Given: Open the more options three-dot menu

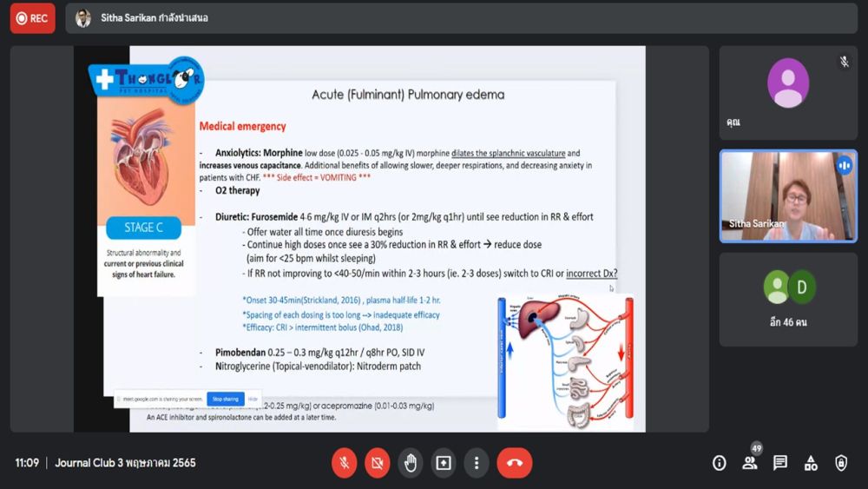Looking at the screenshot, I should coord(477,462).
